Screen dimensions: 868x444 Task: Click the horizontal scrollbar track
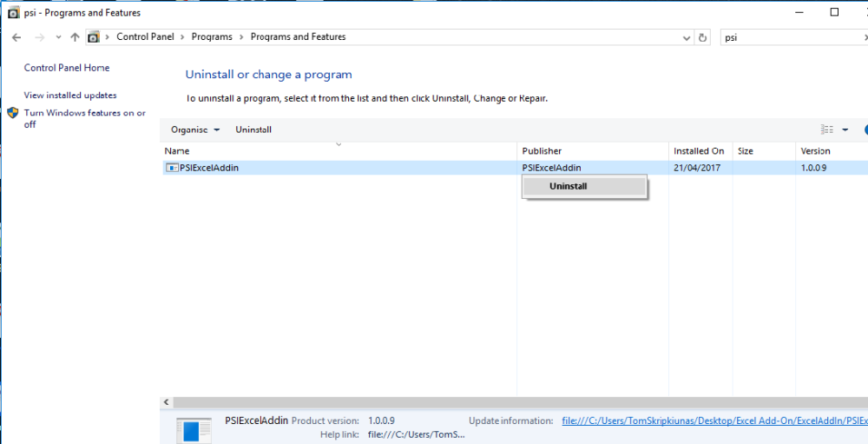[x=520, y=402]
